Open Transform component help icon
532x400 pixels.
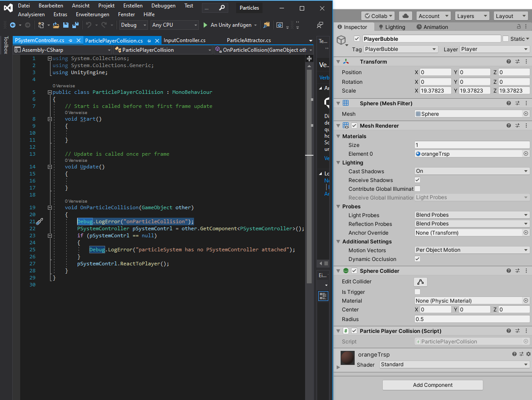tap(509, 61)
